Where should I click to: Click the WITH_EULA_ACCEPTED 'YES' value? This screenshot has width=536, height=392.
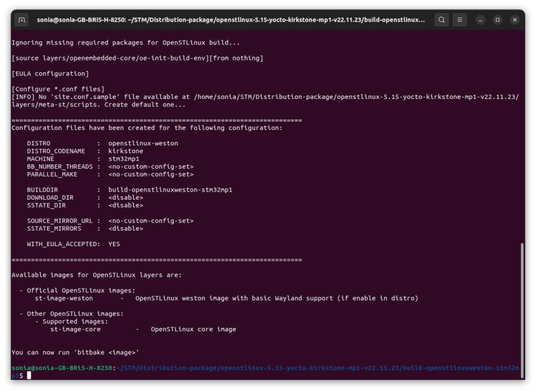114,244
